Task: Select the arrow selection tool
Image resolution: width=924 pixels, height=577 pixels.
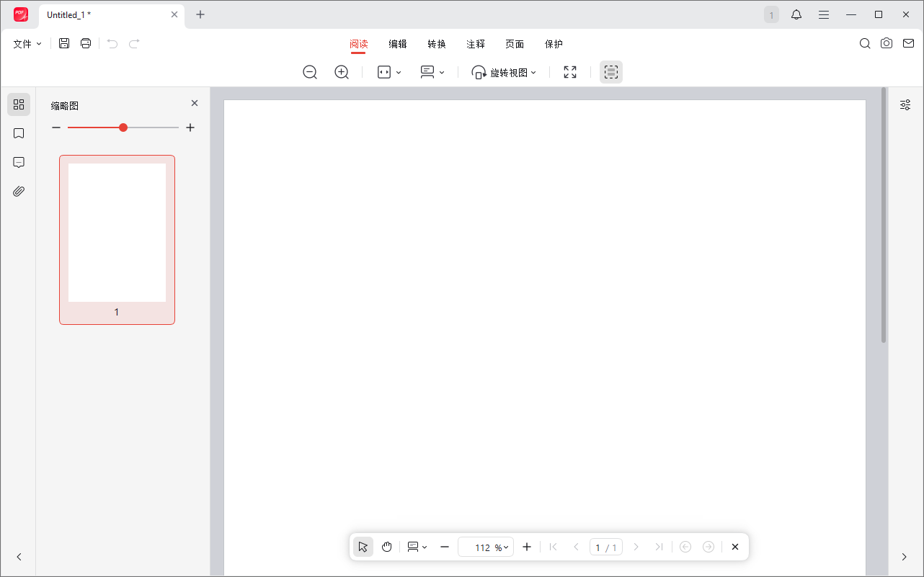Action: [363, 547]
